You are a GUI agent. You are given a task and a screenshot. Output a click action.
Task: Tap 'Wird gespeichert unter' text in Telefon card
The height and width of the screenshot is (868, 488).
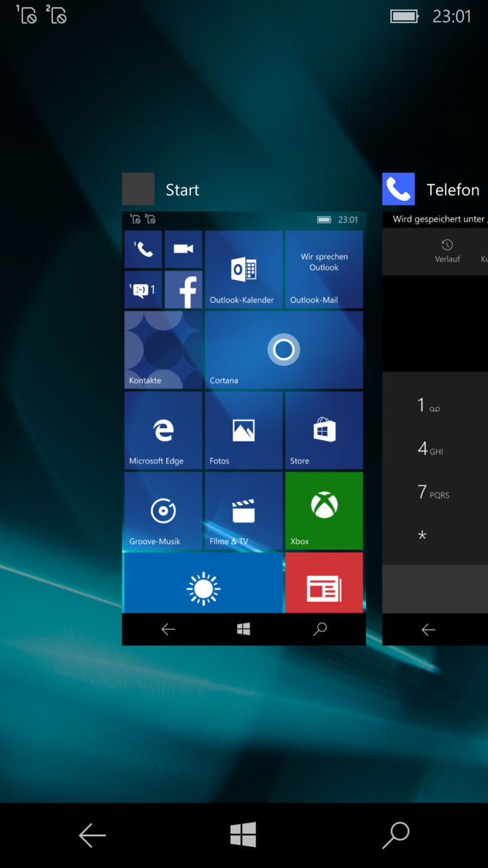[x=440, y=219]
